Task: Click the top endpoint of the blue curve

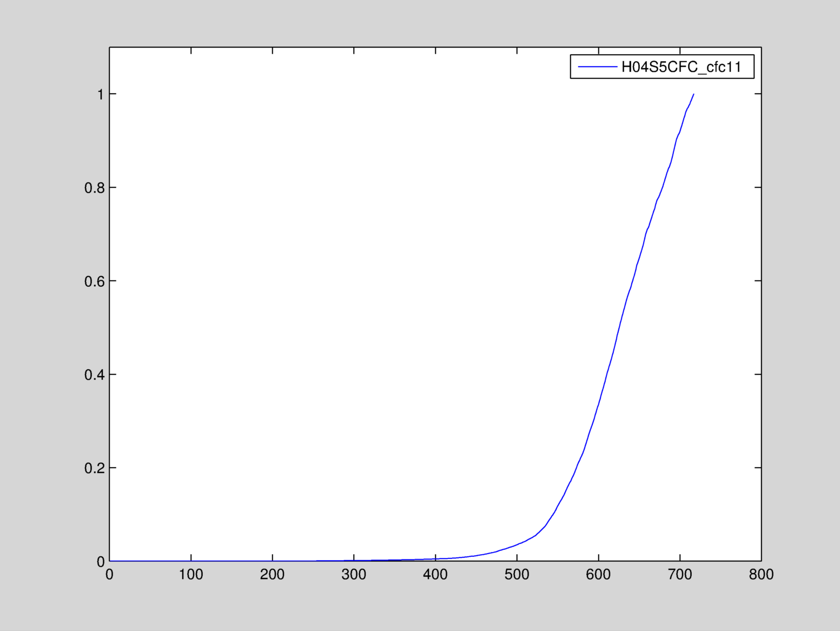Action: click(693, 94)
